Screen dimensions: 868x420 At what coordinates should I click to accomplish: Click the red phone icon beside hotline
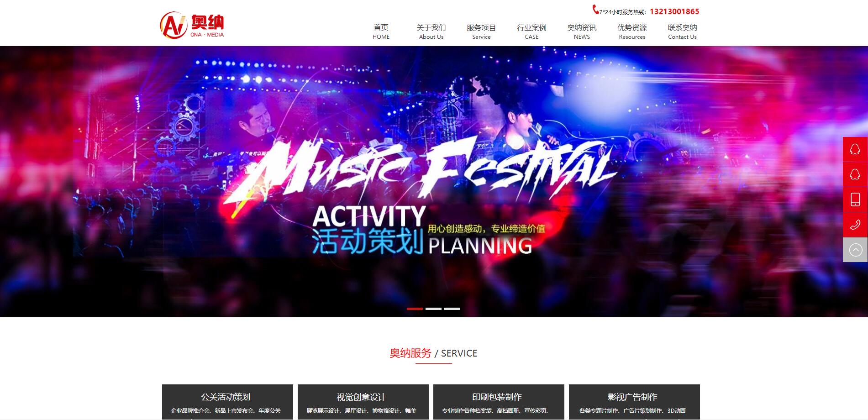point(595,10)
